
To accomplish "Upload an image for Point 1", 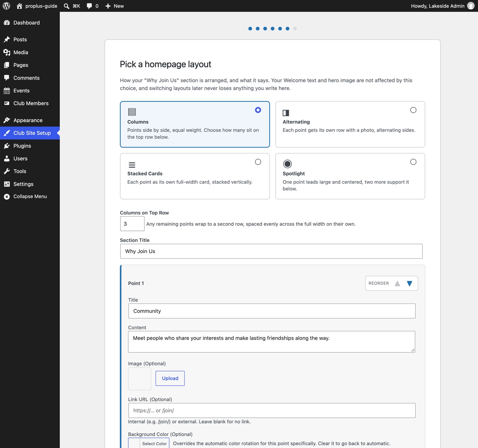I will [x=170, y=378].
